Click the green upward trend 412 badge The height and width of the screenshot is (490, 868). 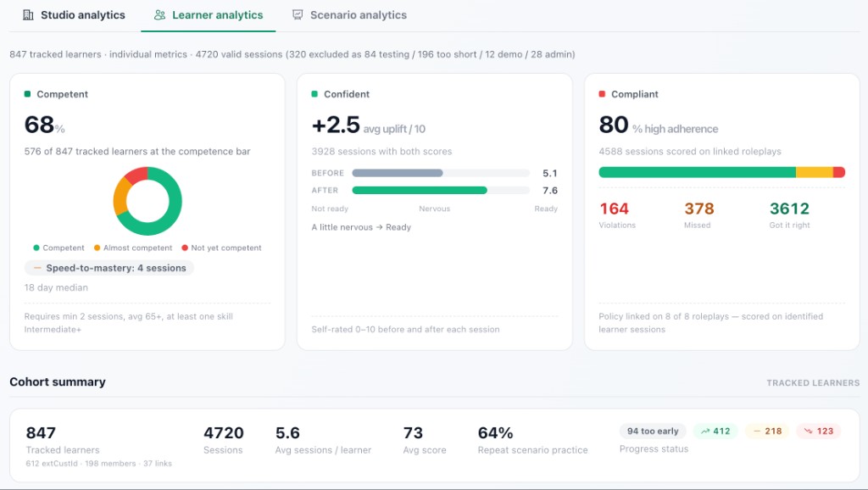pos(715,431)
